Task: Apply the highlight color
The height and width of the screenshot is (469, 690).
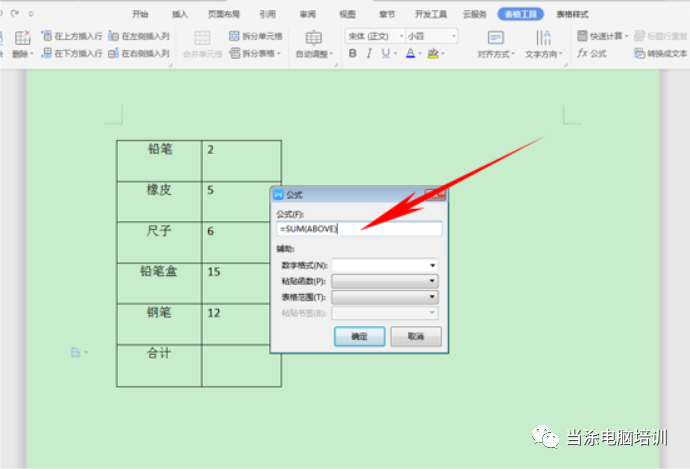Action: point(433,54)
